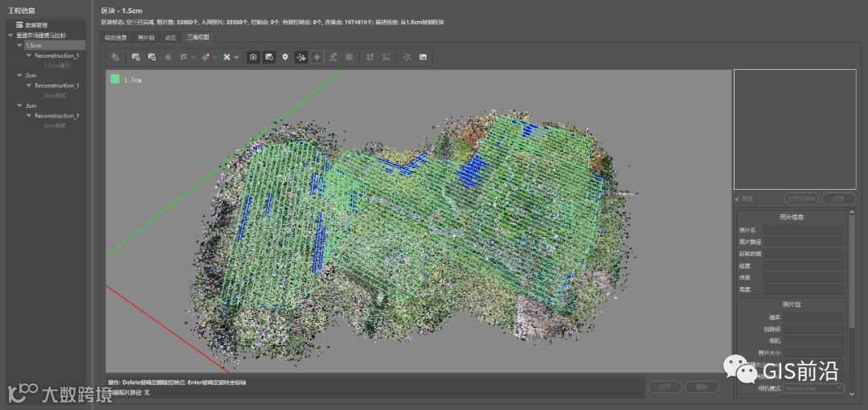Click the location pin marker icon
868x410 pixels.
pyautogui.click(x=285, y=57)
